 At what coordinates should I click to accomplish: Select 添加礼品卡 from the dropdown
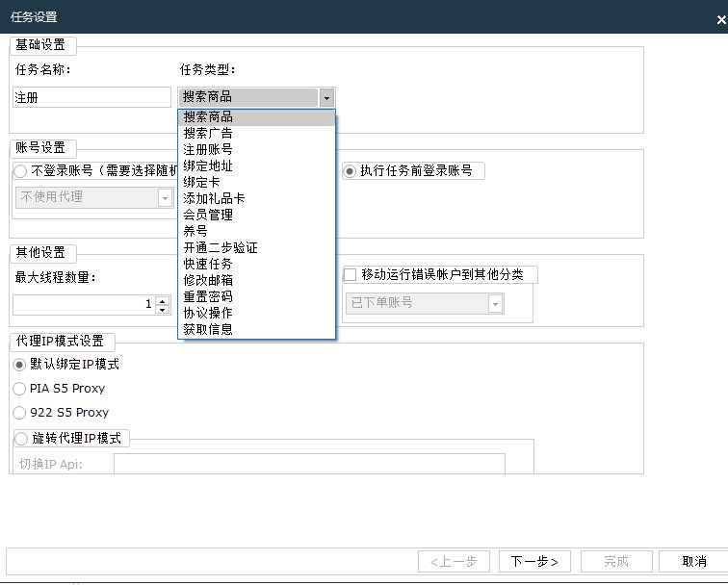pos(256,198)
